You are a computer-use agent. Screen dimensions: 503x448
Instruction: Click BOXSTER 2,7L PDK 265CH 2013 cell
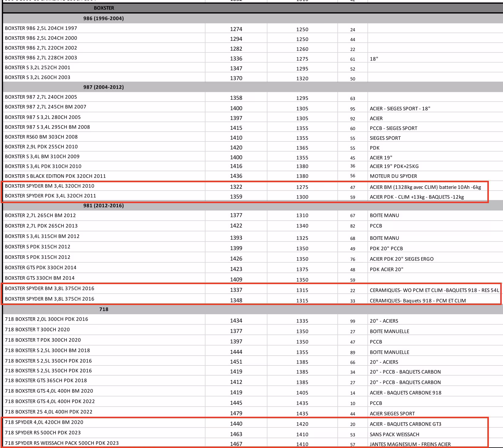click(x=104, y=226)
